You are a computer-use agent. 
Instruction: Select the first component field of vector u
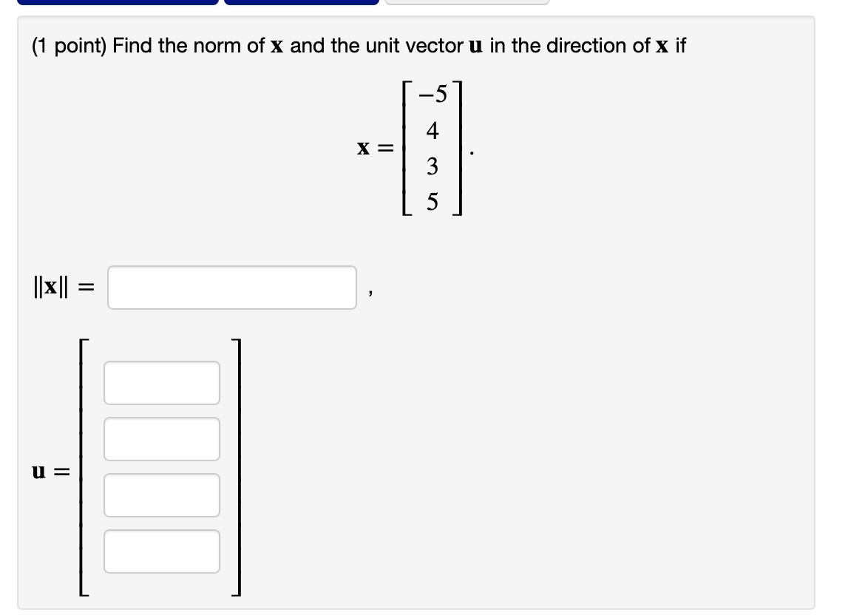click(x=162, y=382)
